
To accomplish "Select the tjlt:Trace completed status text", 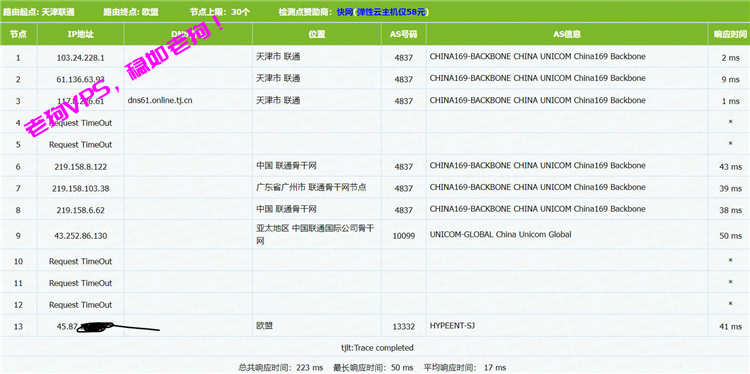I will click(x=377, y=348).
